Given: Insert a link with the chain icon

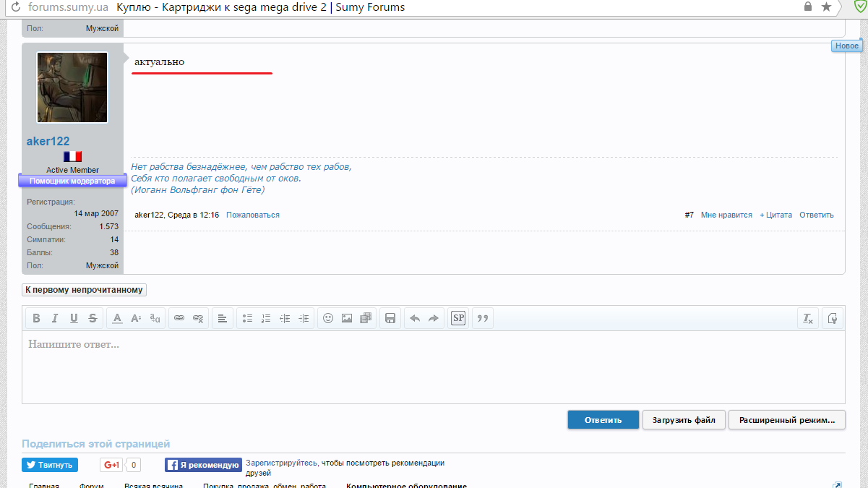Looking at the screenshot, I should pyautogui.click(x=179, y=318).
